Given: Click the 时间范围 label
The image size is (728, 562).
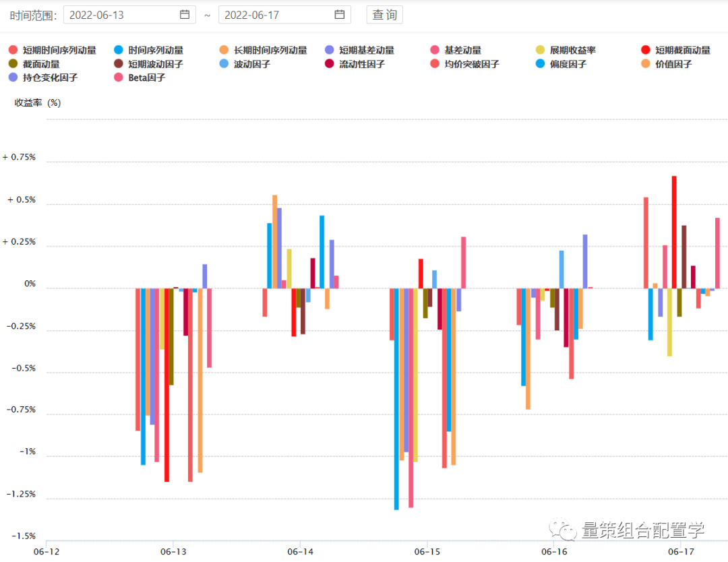Looking at the screenshot, I should click(x=33, y=15).
